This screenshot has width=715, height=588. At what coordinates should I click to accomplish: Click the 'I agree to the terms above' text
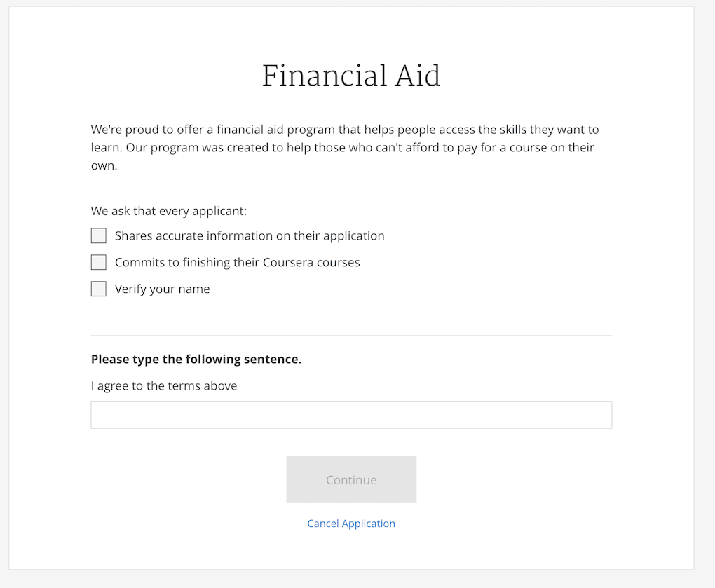(x=164, y=385)
